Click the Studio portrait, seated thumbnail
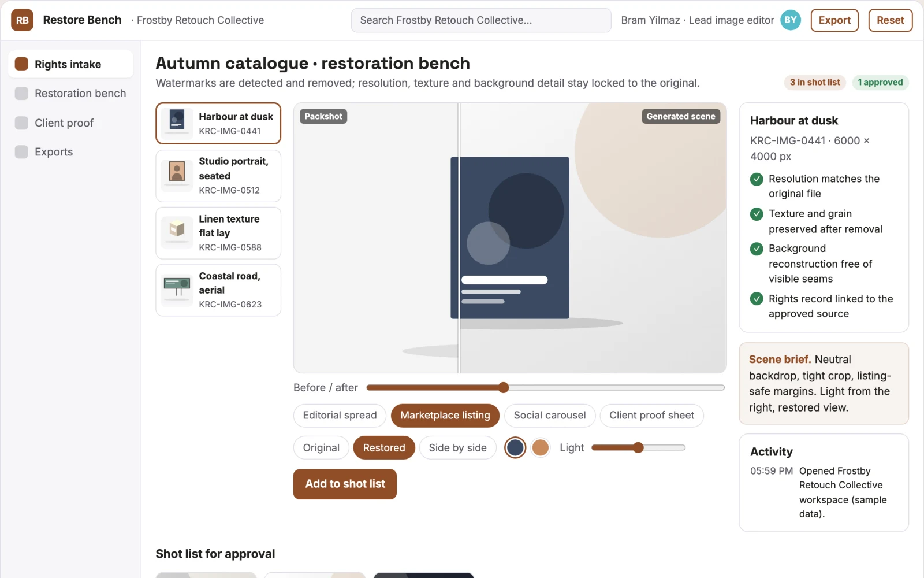Viewport: 924px width, 578px height. 177,175
